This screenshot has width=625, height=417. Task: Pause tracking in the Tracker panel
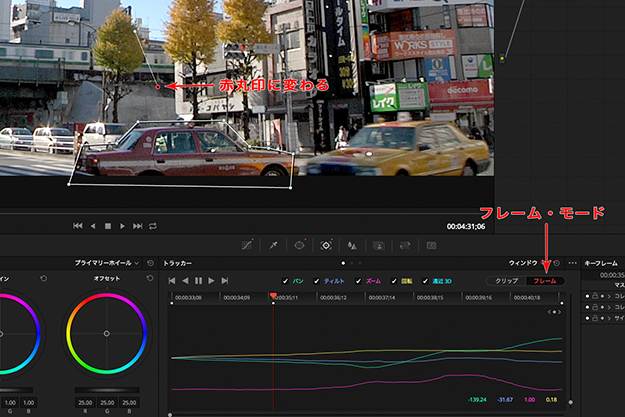[x=198, y=281]
